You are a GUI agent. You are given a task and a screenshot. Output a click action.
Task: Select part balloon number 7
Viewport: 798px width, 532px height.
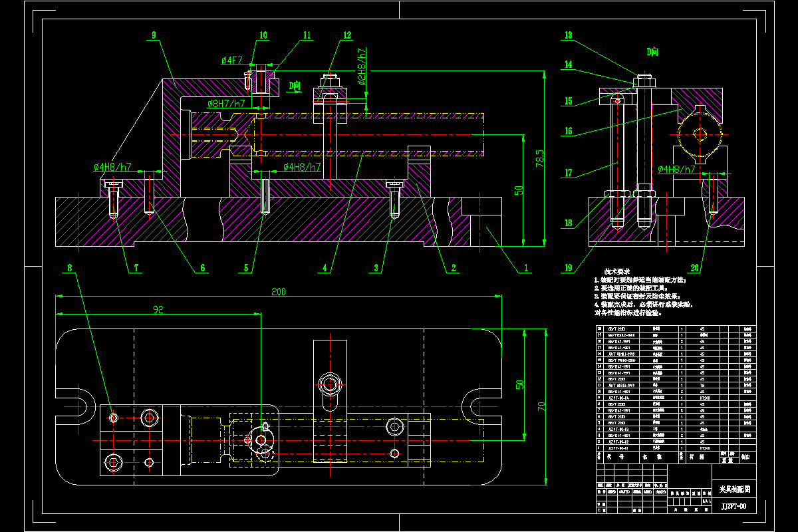[136, 269]
